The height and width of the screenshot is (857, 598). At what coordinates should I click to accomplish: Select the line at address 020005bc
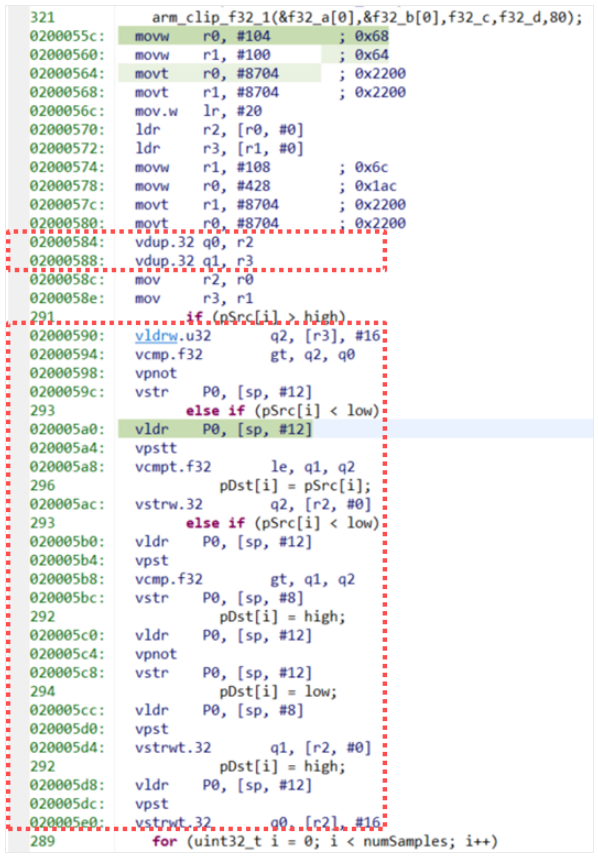coord(219,597)
